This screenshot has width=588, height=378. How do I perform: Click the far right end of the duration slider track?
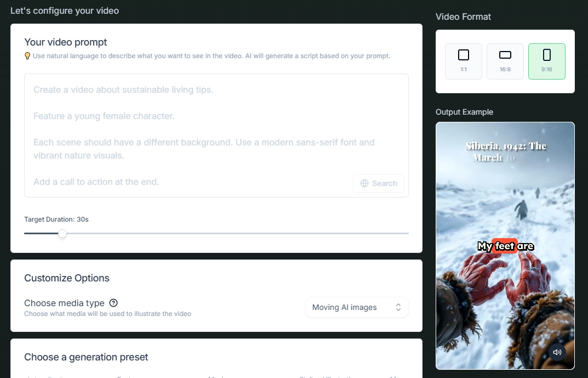[x=407, y=234]
